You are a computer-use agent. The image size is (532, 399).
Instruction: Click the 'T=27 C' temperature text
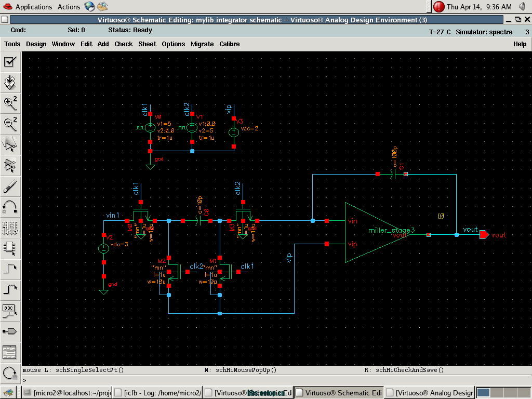(x=440, y=32)
